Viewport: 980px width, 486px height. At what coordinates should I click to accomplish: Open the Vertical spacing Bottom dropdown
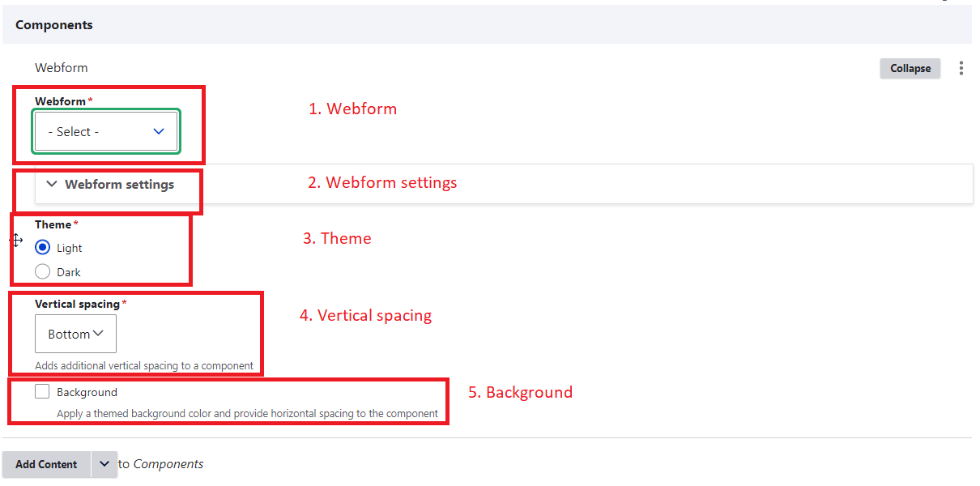[x=75, y=334]
